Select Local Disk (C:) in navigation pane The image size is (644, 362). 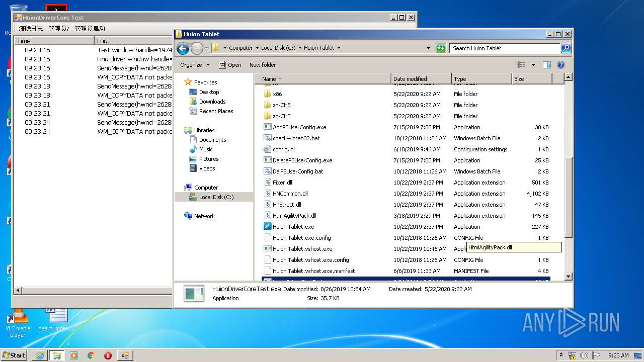click(x=216, y=197)
